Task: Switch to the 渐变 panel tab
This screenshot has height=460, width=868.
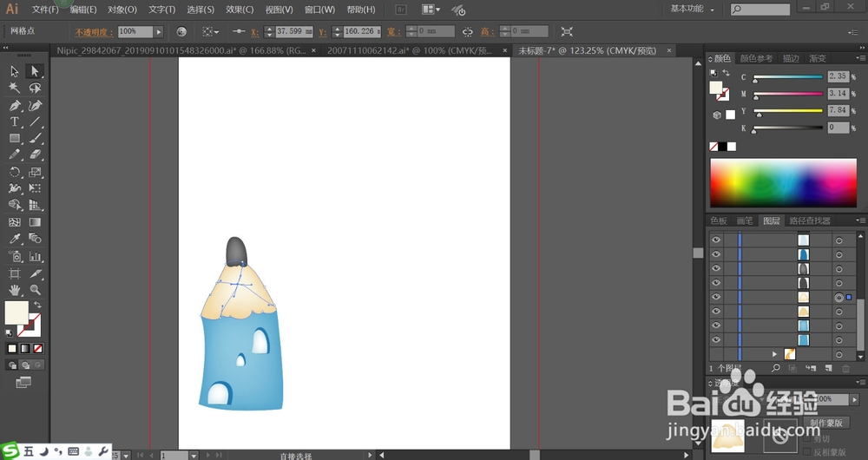Action: pos(817,58)
